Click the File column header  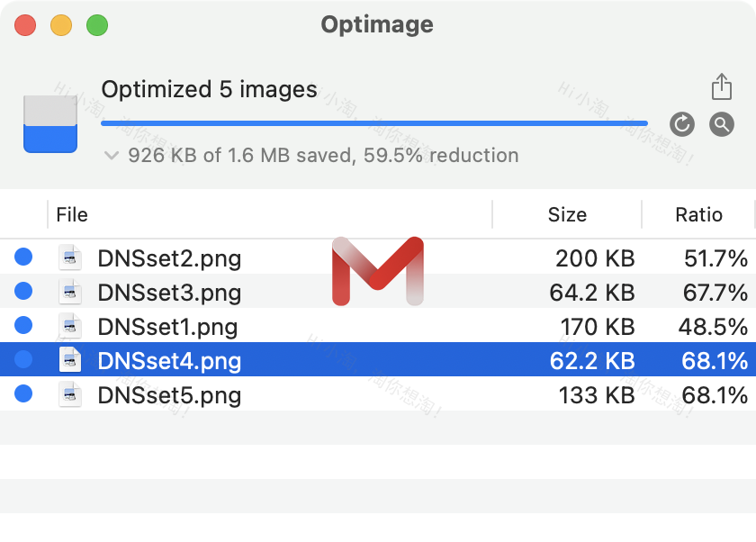tap(72, 214)
